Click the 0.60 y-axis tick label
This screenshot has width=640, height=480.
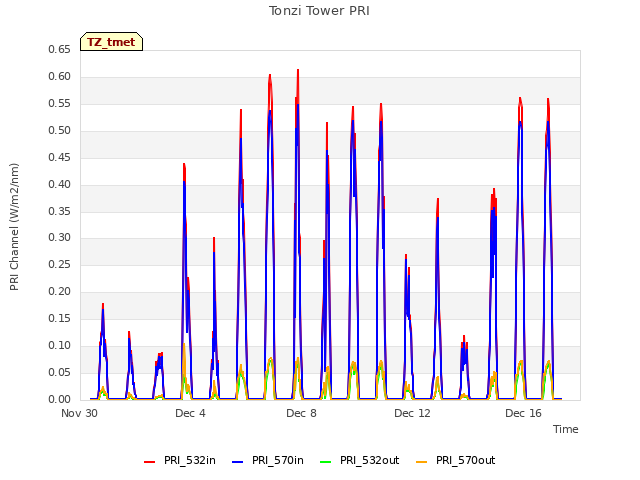(x=59, y=76)
